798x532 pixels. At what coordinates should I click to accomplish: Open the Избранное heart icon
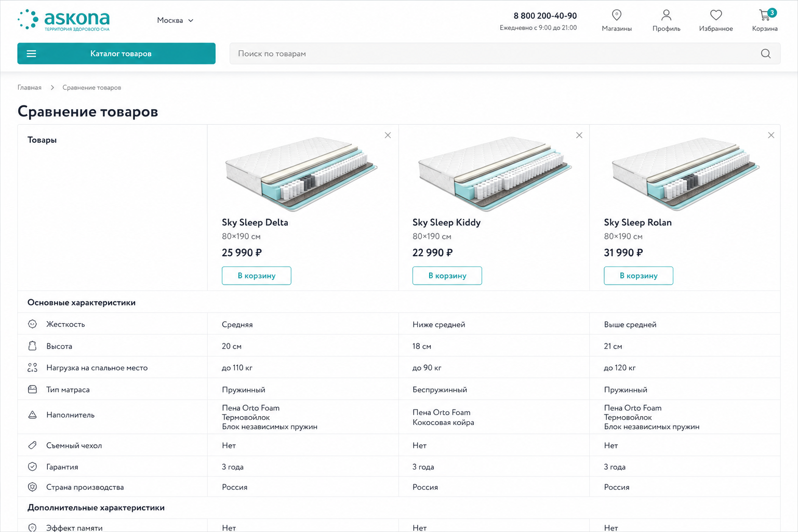pyautogui.click(x=716, y=15)
